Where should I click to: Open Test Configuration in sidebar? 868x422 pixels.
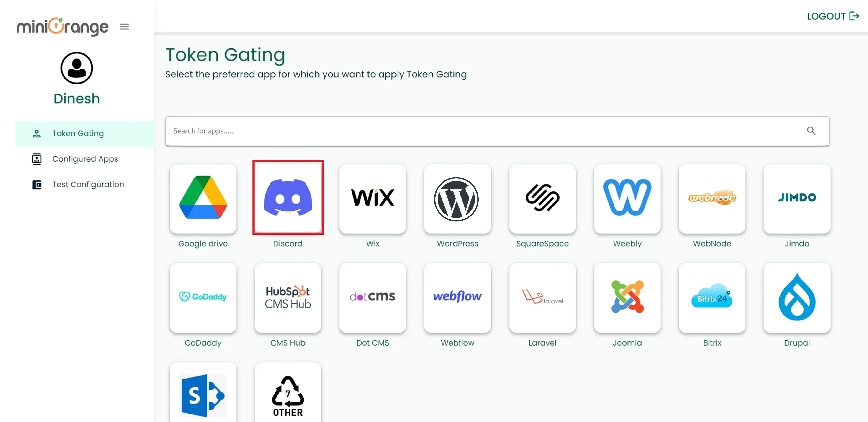(85, 184)
